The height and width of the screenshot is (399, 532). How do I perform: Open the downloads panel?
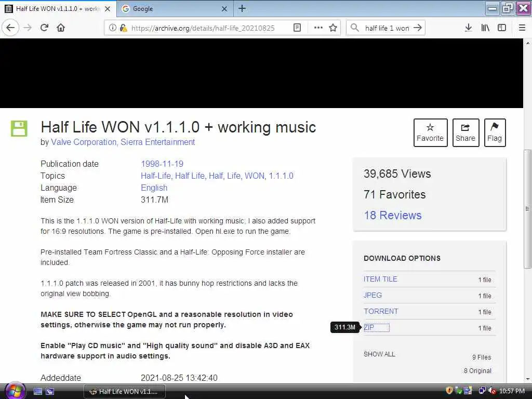(468, 28)
